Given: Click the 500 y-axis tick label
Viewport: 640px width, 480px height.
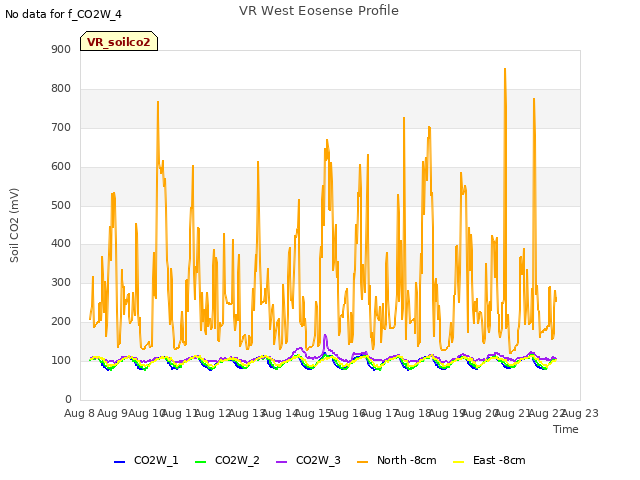Looking at the screenshot, I should [x=61, y=205].
